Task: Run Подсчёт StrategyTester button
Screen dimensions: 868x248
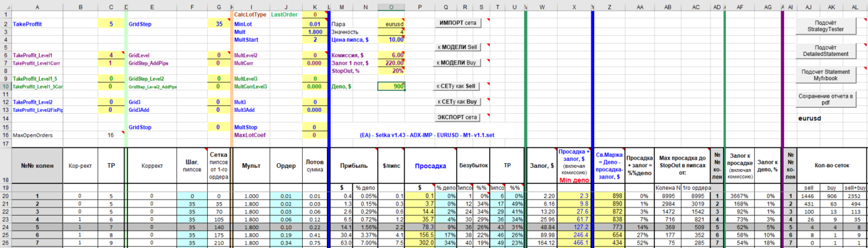Action: (826, 26)
